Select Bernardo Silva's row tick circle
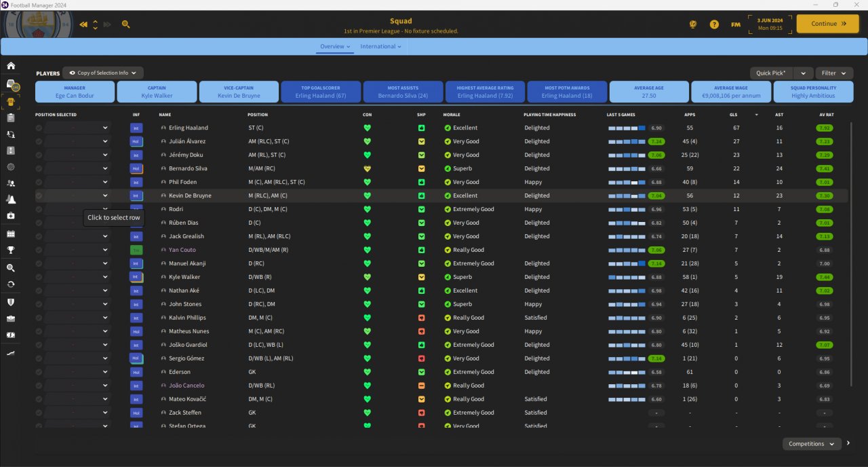The image size is (868, 467). pyautogui.click(x=39, y=168)
